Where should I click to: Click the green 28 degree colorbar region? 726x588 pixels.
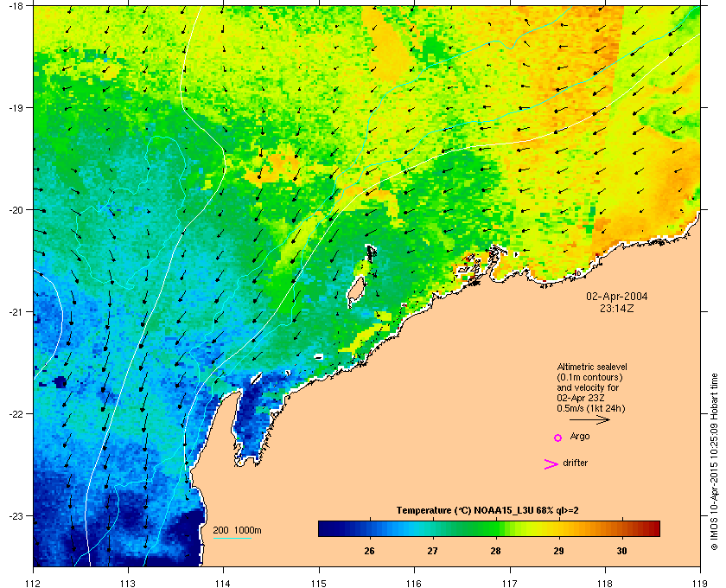pyautogui.click(x=495, y=528)
